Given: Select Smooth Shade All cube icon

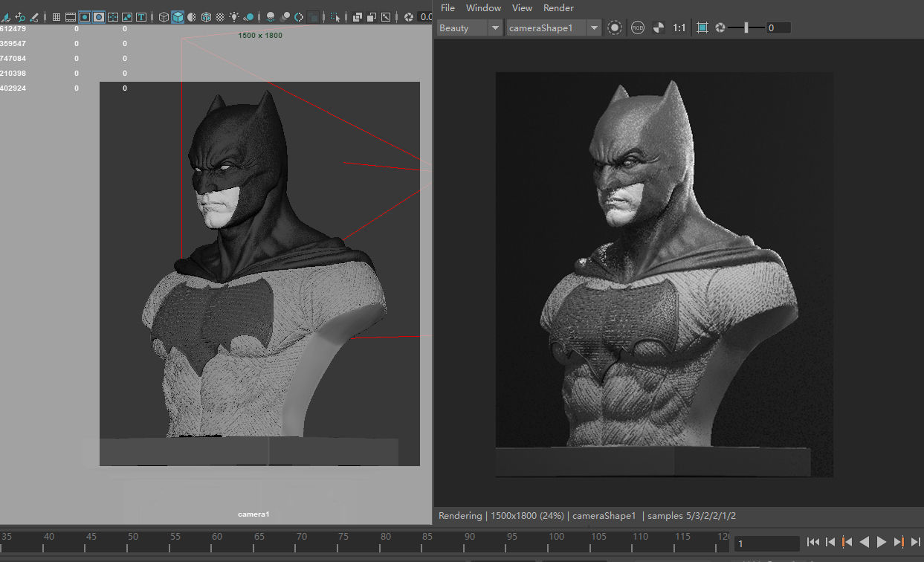Looking at the screenshot, I should coord(178,16).
